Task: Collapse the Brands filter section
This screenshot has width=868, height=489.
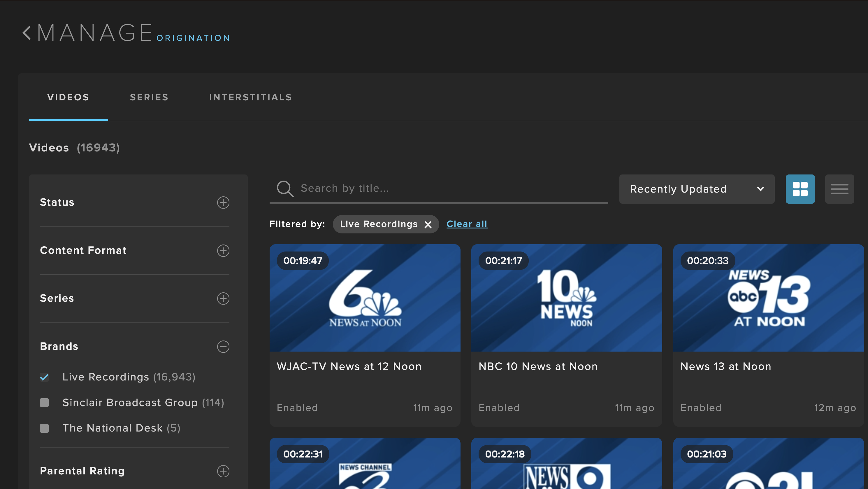Action: [223, 347]
